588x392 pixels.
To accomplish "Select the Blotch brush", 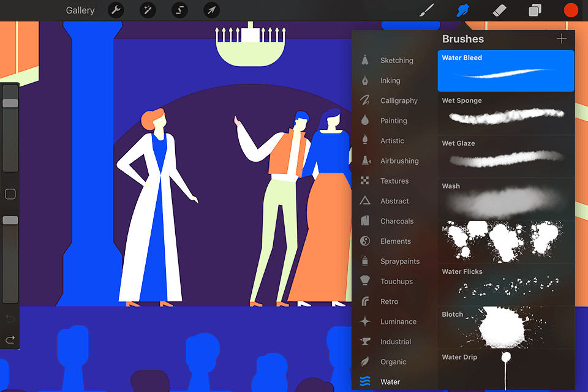I will (505, 328).
